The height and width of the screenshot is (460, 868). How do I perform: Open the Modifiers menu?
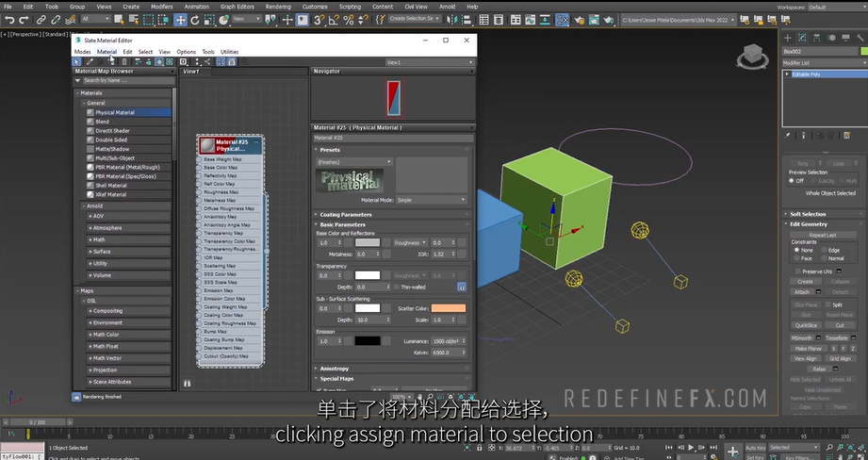(162, 7)
